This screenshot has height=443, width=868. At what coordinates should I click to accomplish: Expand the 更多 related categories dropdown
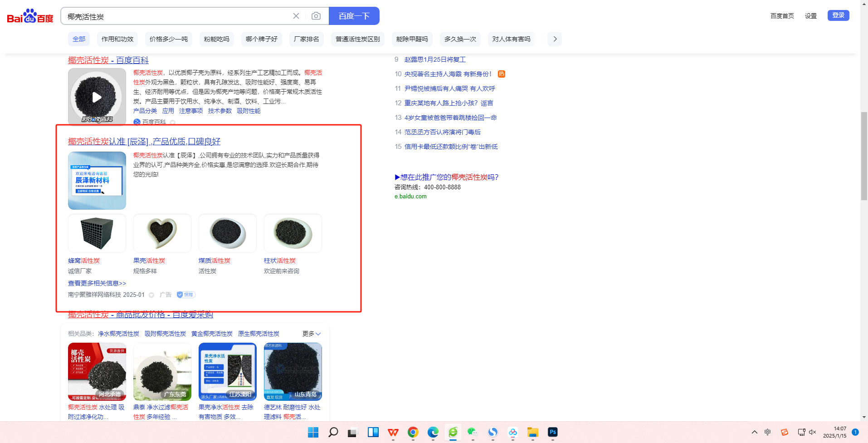coord(312,334)
